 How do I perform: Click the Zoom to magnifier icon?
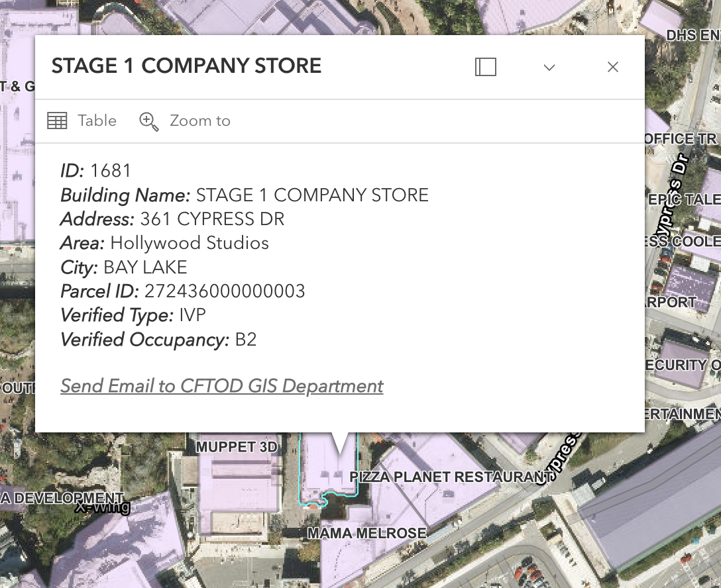click(148, 121)
